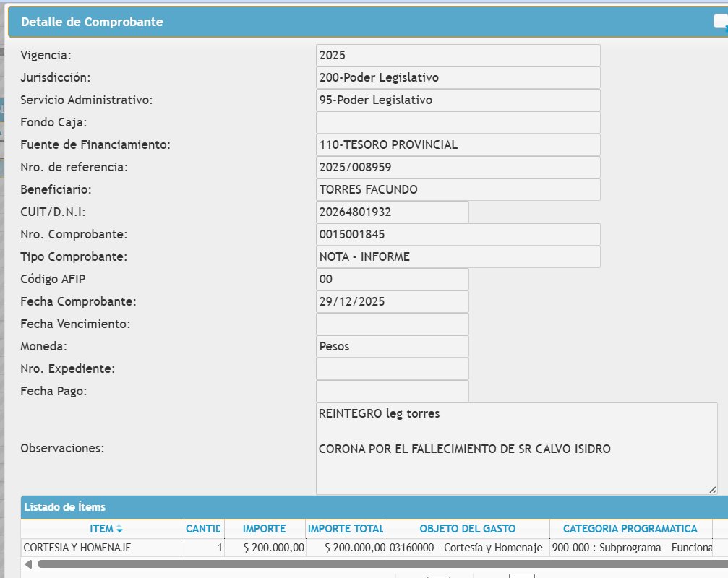Click the Detalle de Comprobante title bar

coord(368,22)
